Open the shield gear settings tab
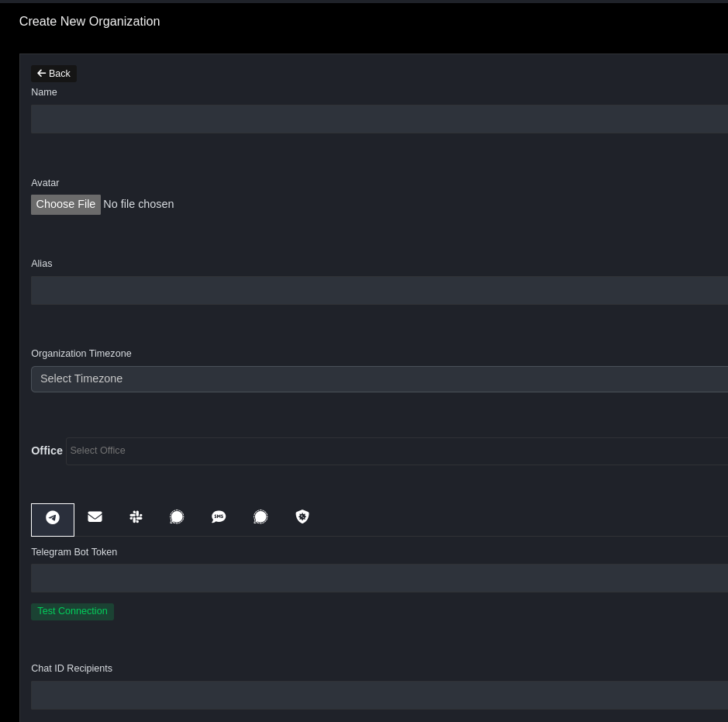The width and height of the screenshot is (728, 722). 302,517
